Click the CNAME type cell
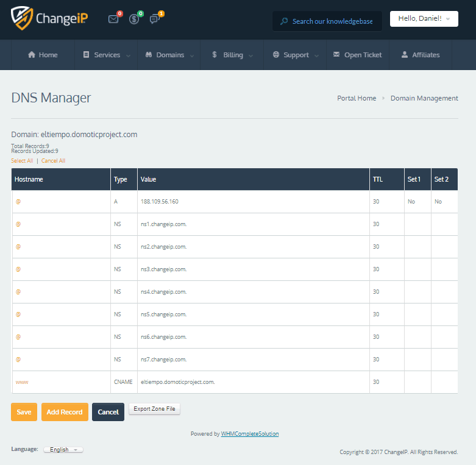The width and height of the screenshot is (476, 465). click(x=123, y=382)
